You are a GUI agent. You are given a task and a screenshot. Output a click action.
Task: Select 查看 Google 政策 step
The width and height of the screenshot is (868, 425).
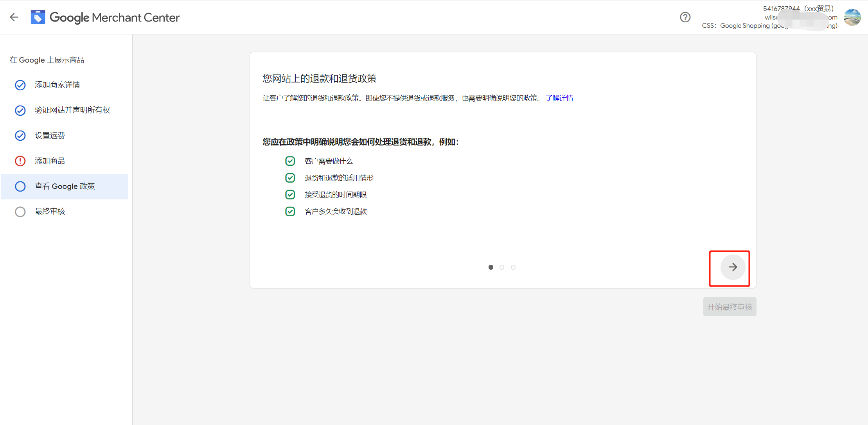tap(65, 186)
